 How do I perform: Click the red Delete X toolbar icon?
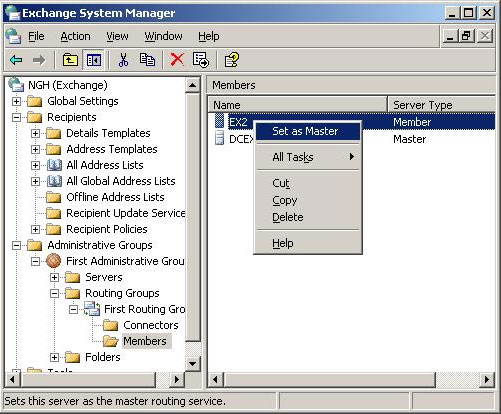(177, 60)
